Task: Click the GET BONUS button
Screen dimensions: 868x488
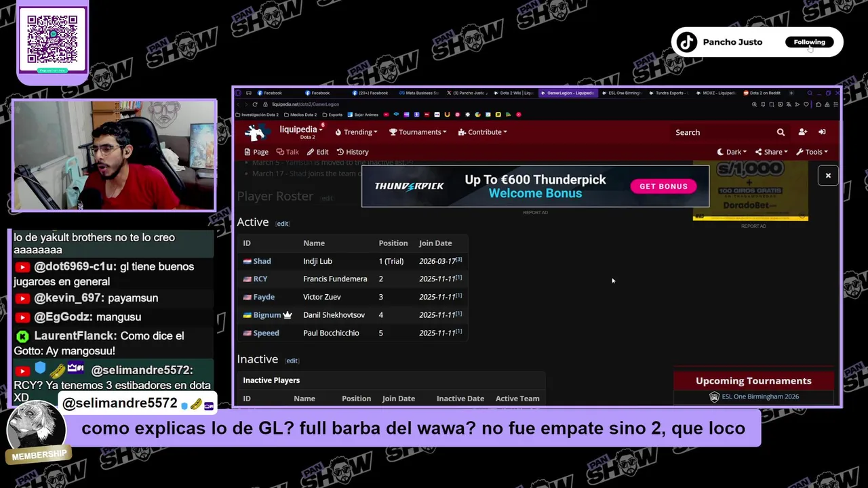Action: click(x=663, y=186)
